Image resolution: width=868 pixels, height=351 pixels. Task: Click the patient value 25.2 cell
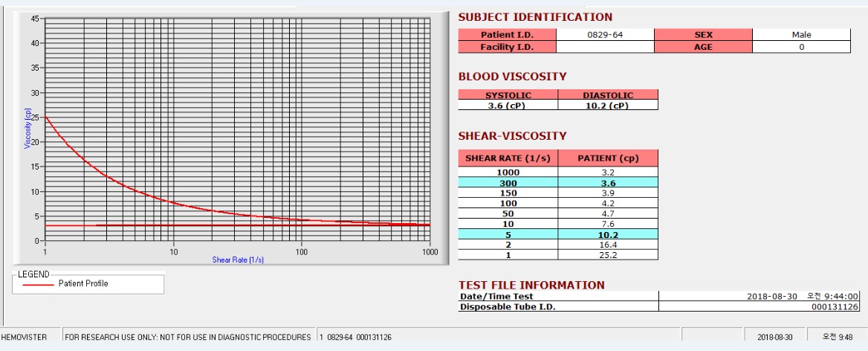pos(608,255)
